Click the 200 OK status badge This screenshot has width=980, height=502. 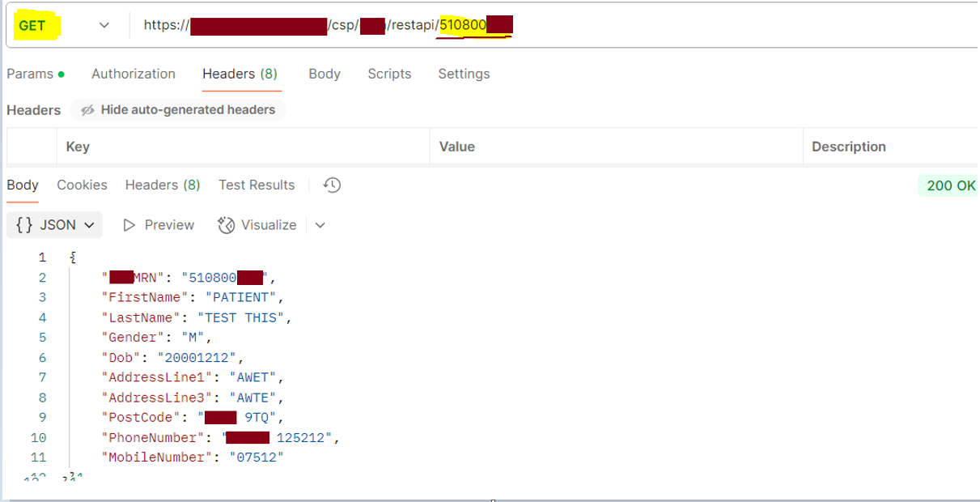[x=950, y=185]
